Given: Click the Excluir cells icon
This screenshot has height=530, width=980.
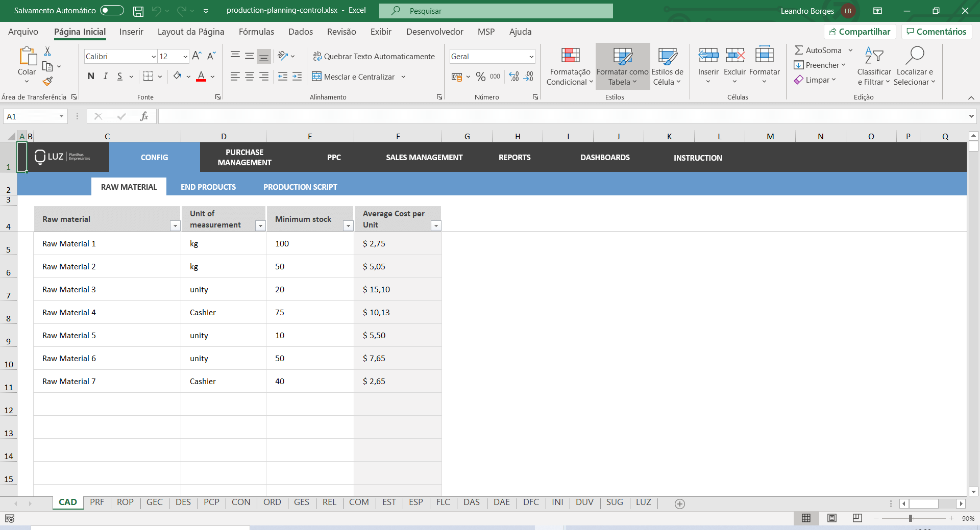Looking at the screenshot, I should [x=734, y=56].
